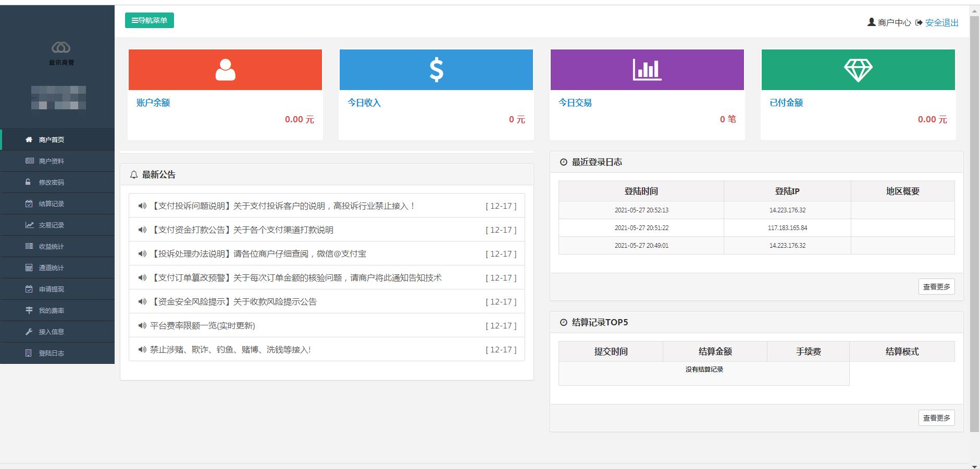Open the 平台费率限额一览 announcement
The height and width of the screenshot is (469, 980).
(x=203, y=326)
